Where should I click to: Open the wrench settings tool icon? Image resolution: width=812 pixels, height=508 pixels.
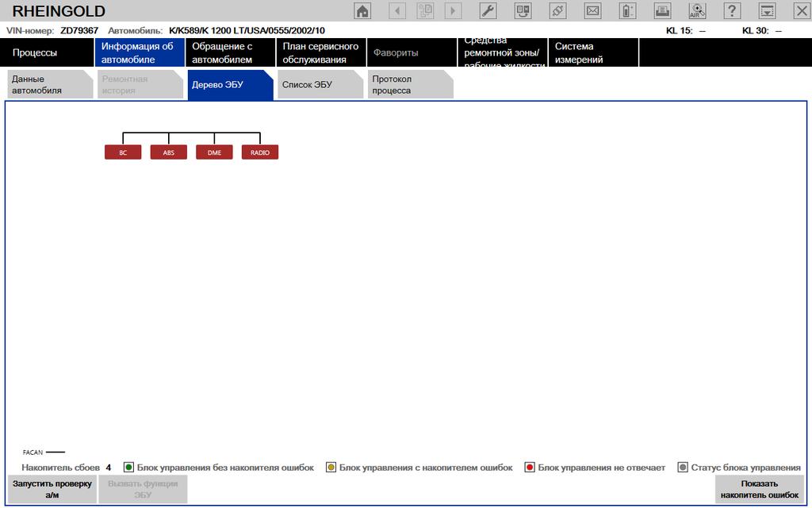click(x=488, y=11)
